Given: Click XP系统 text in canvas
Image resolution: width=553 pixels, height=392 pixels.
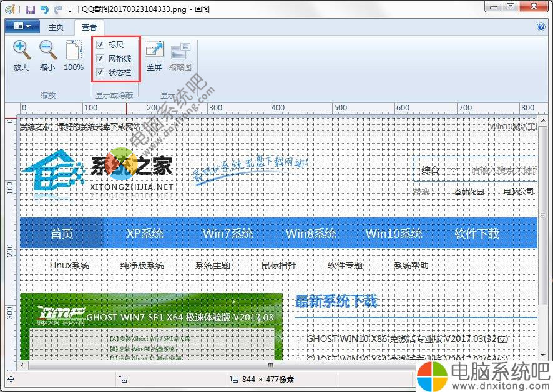Looking at the screenshot, I should (x=145, y=233).
